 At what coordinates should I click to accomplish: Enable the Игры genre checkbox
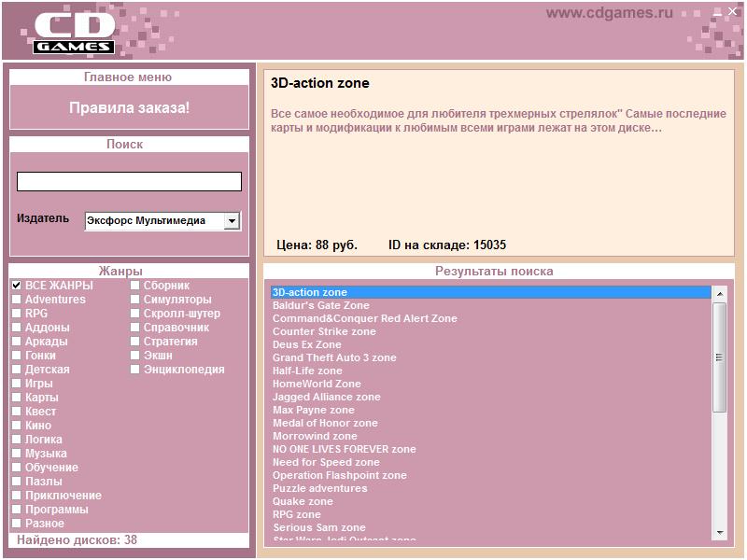pyautogui.click(x=17, y=384)
